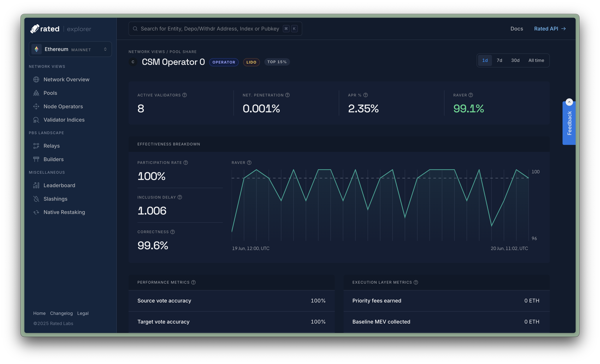This screenshot has height=364, width=600.
Task: Click the Source vote accuracy row
Action: [x=232, y=301]
